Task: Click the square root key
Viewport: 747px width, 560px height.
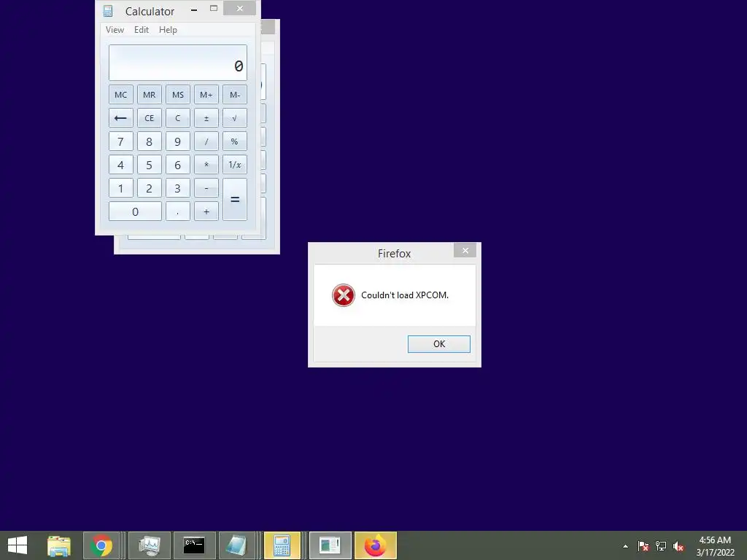Action: (x=235, y=117)
